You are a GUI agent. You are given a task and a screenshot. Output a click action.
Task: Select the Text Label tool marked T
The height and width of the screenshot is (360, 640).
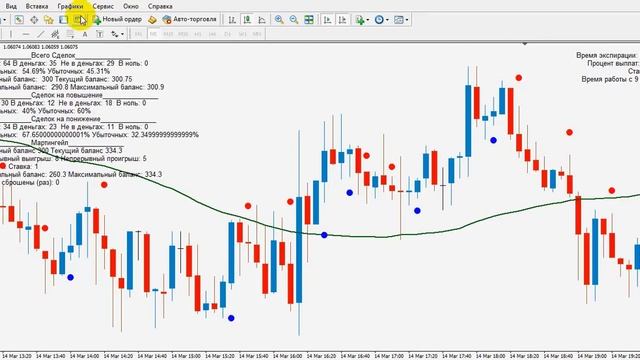(100, 34)
